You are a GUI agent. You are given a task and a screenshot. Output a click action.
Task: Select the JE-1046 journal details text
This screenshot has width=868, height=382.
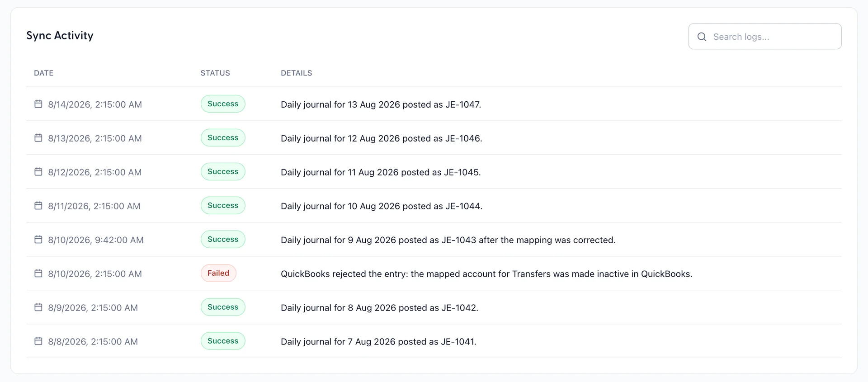[x=382, y=138]
